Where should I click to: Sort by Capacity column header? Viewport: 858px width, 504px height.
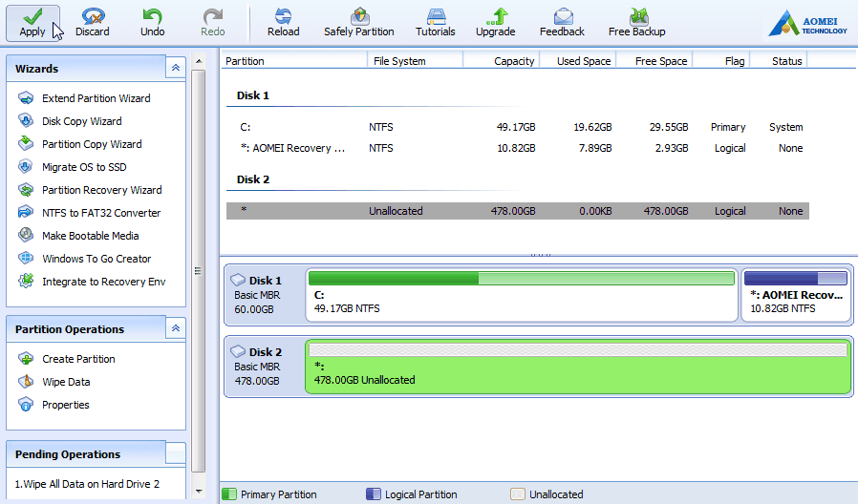coord(502,61)
